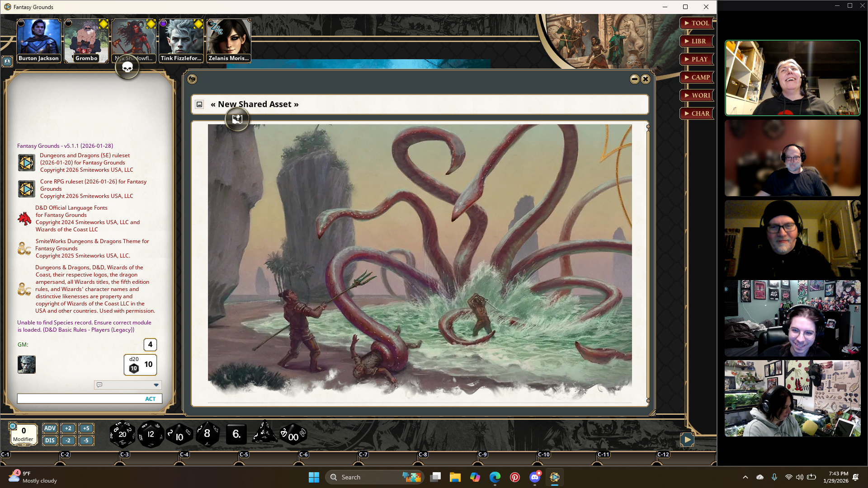868x488 pixels.
Task: Expand the CAMP sidebar section
Action: pos(696,77)
